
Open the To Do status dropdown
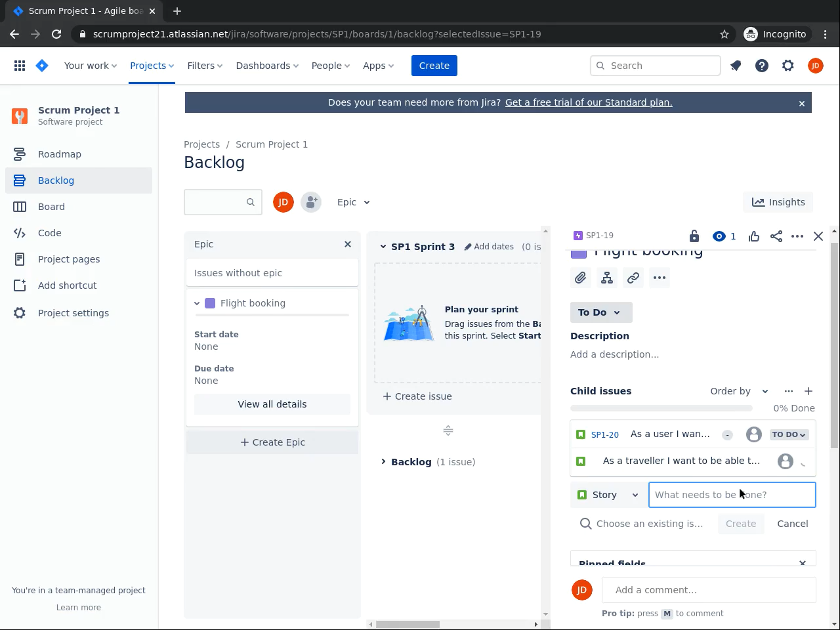[x=600, y=312]
